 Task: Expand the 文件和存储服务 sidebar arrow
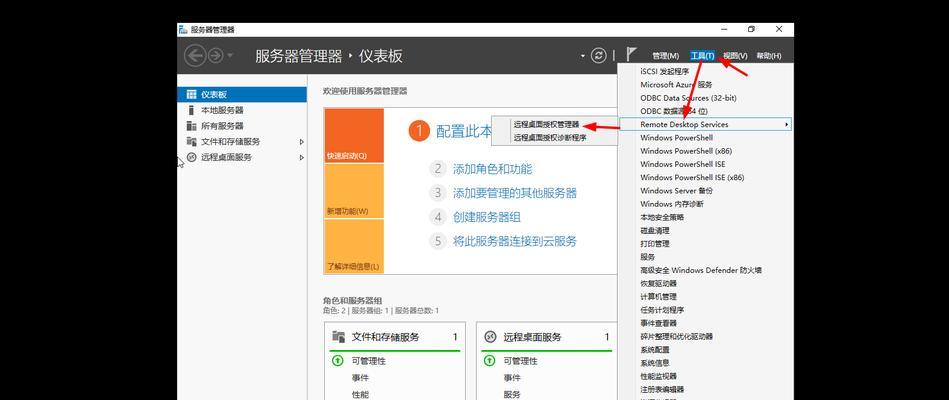(301, 142)
